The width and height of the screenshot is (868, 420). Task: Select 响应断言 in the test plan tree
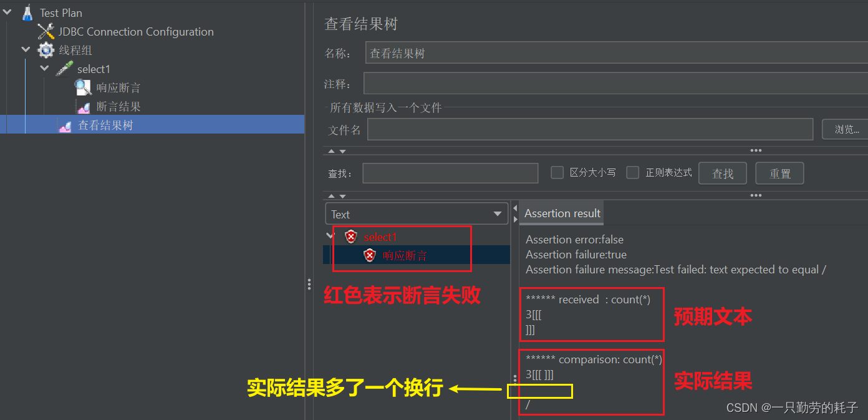118,88
